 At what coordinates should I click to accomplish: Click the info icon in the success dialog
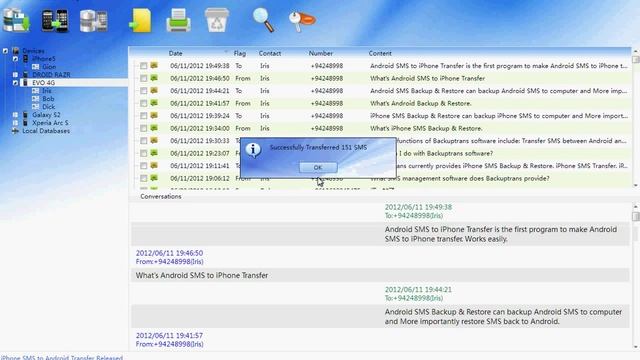click(x=253, y=150)
